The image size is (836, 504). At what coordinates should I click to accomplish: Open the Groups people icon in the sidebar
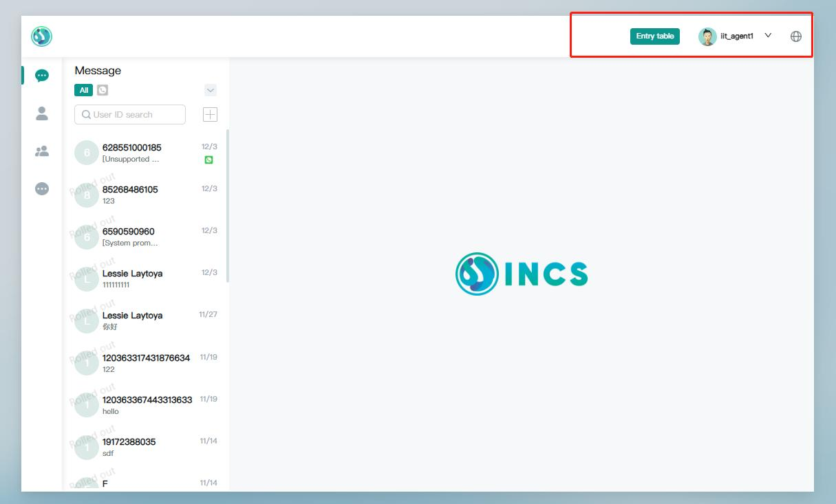tap(42, 151)
